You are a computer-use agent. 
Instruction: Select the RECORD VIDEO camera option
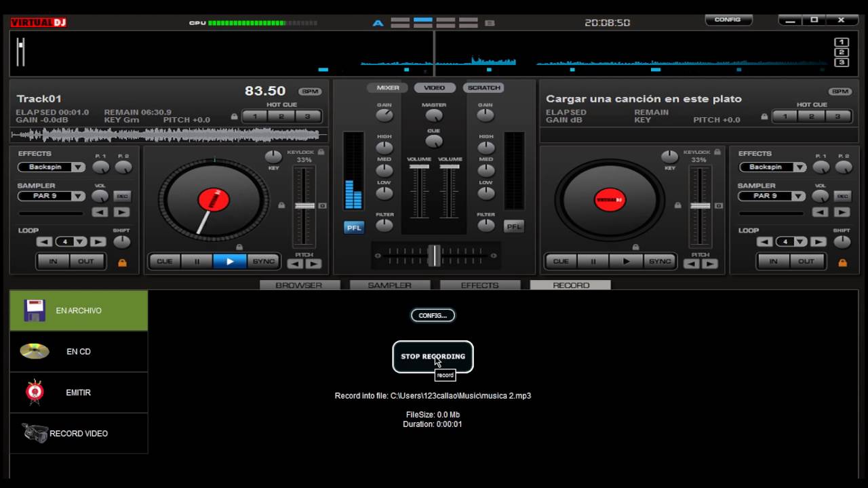click(79, 433)
